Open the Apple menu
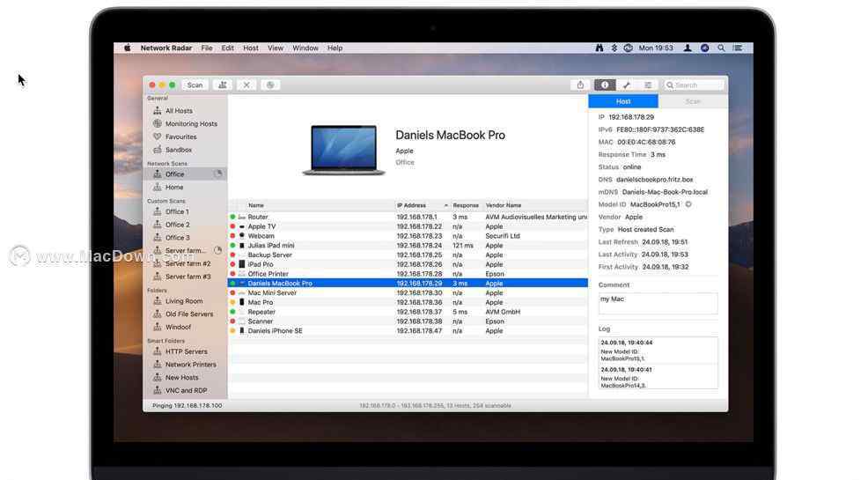 (x=128, y=48)
